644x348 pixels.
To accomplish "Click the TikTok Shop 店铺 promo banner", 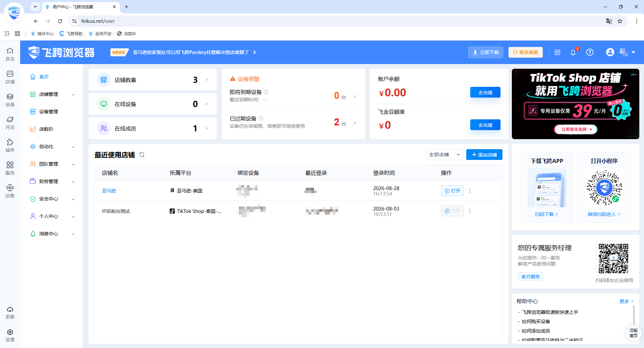I will [x=576, y=104].
